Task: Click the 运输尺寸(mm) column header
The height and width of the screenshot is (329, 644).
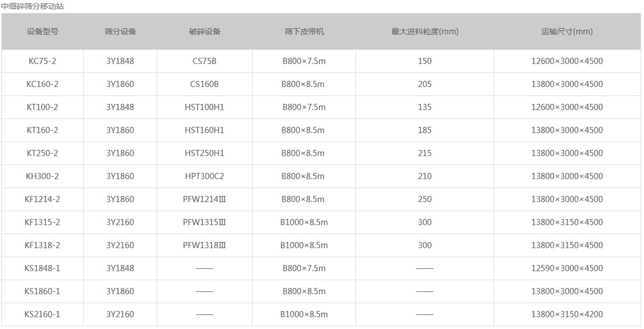Action: click(567, 31)
